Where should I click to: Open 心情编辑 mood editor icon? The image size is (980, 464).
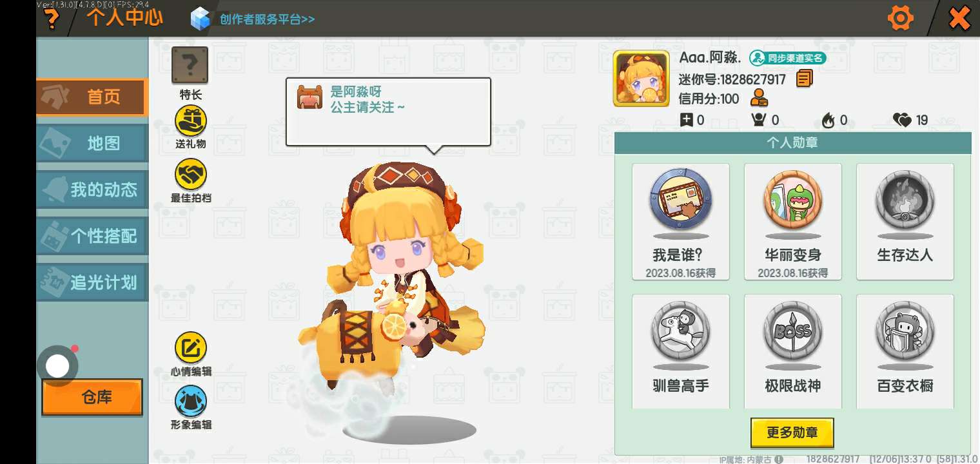point(191,348)
